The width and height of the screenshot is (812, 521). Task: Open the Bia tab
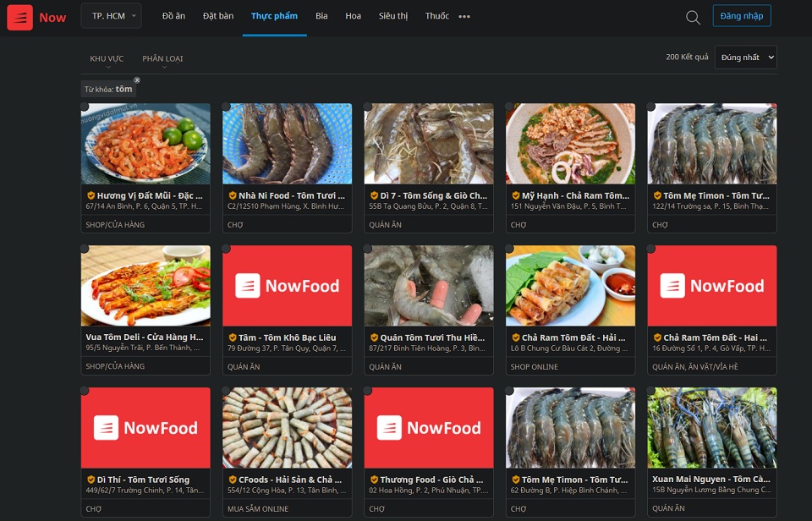(x=321, y=16)
